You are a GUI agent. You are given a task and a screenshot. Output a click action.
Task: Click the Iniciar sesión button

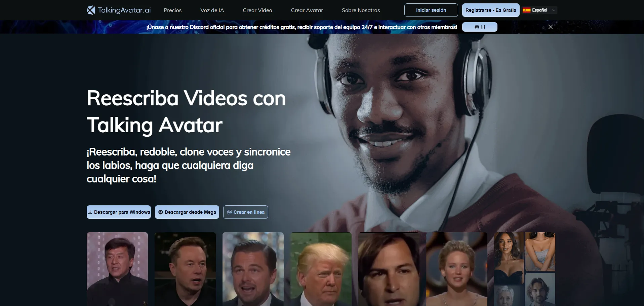pos(431,10)
